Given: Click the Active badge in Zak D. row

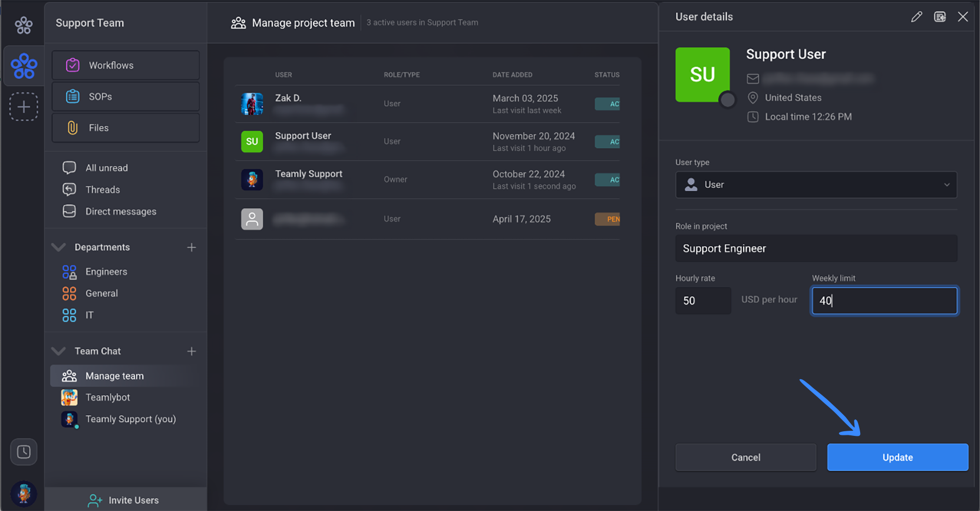Looking at the screenshot, I should pyautogui.click(x=608, y=104).
